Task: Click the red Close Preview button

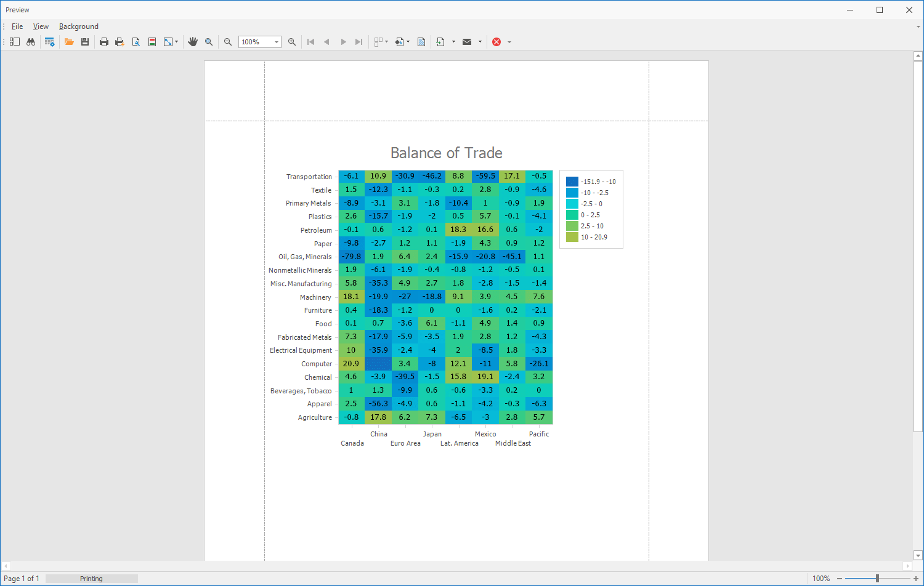Action: click(496, 42)
